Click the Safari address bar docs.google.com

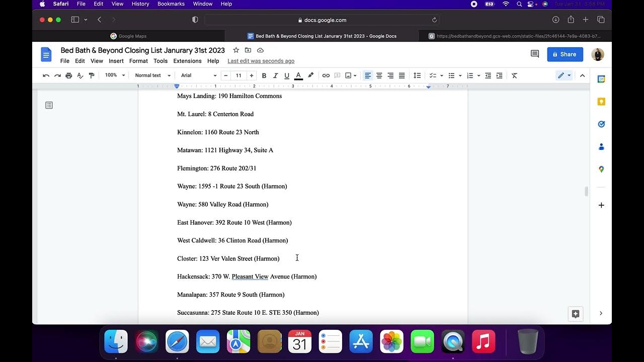(322, 20)
